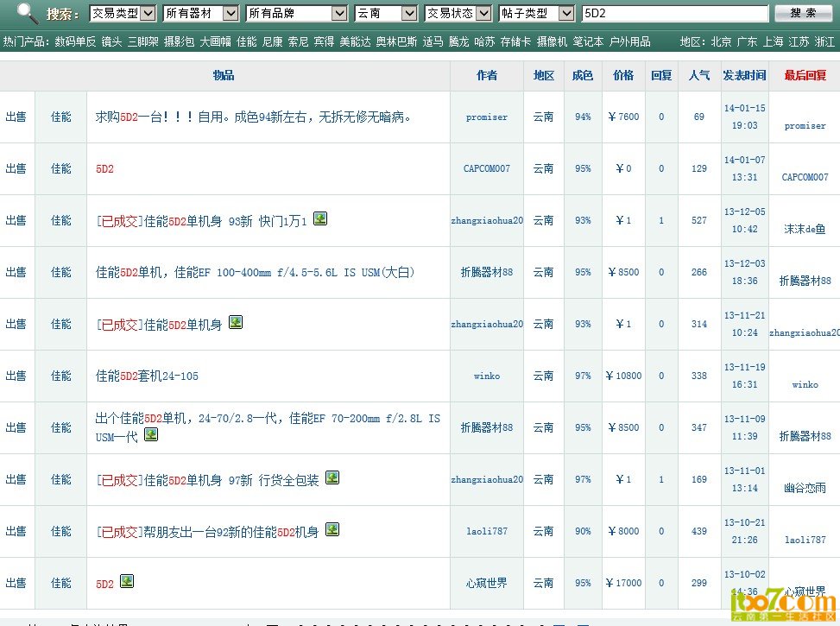Select 索尼 hot product link

tap(299, 41)
